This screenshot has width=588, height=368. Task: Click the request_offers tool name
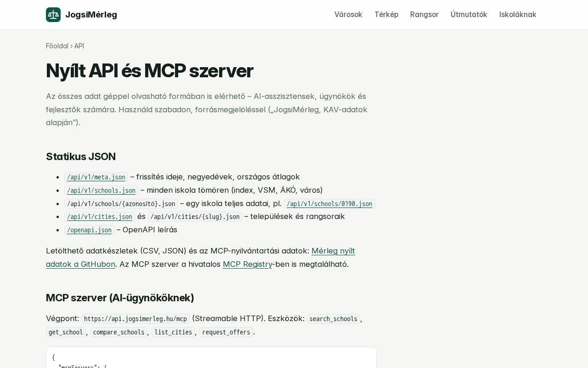(226, 332)
